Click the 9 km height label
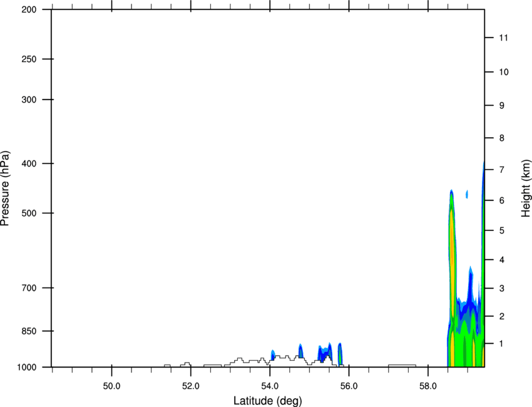Viewport: 532px width, 407px height. click(502, 106)
